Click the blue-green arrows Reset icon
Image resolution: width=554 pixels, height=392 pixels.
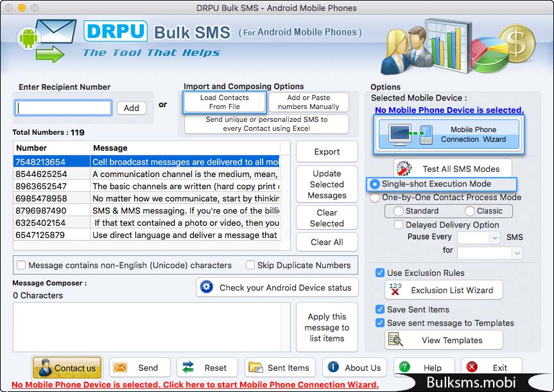tap(188, 367)
